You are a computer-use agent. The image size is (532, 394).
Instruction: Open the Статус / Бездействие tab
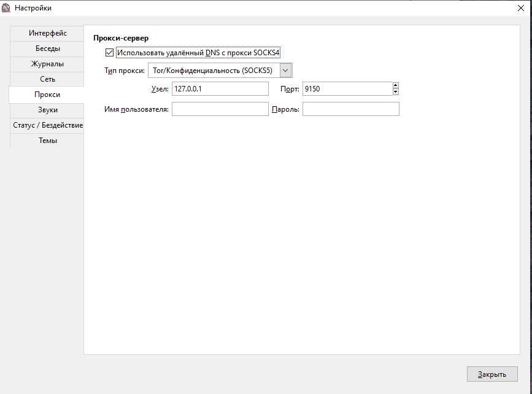click(47, 125)
